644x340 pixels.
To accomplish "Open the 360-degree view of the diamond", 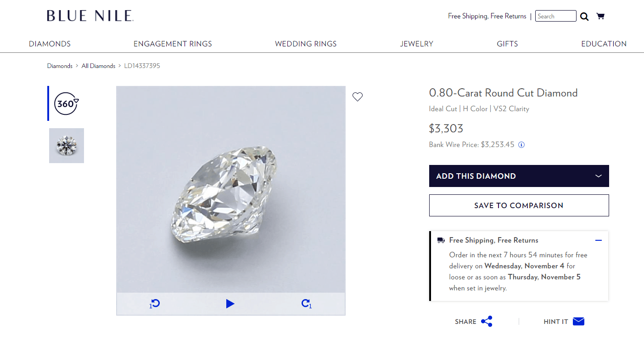I will tap(66, 104).
